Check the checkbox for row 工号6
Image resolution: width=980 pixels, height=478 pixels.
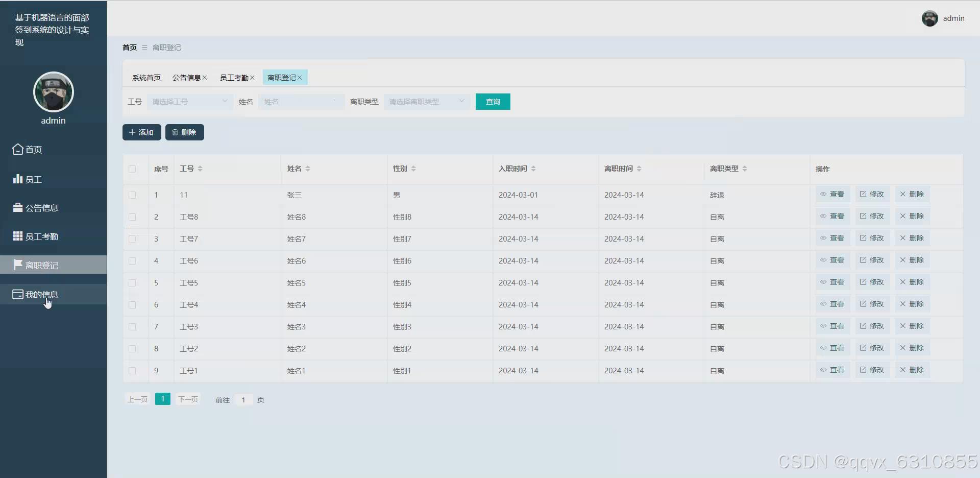tap(132, 261)
